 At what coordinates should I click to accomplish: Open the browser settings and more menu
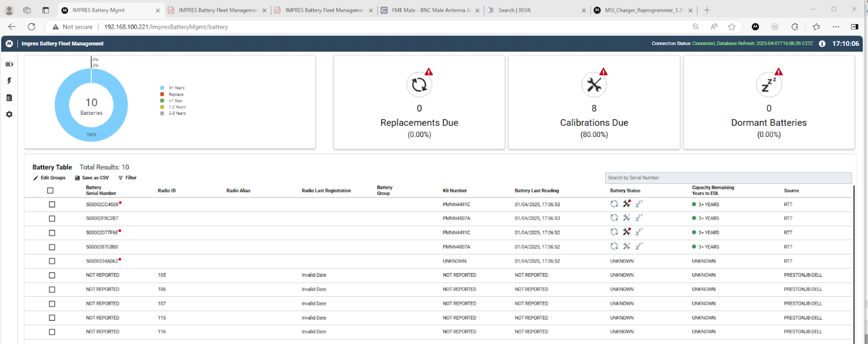coord(836,27)
